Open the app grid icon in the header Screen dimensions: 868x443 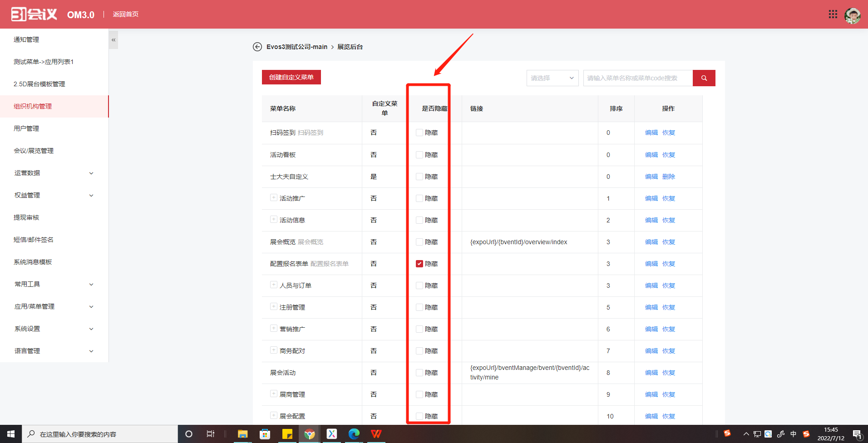click(x=833, y=14)
